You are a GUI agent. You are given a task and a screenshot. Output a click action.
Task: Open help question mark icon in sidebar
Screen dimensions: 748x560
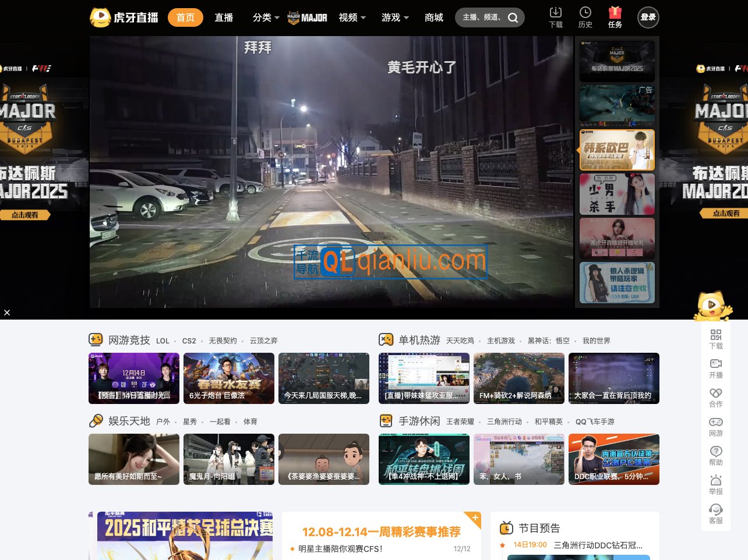(715, 451)
